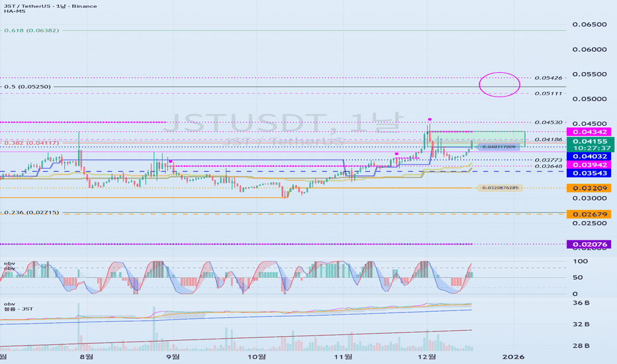Click the 0.618 (0.06382) Fibonacci label

click(x=32, y=30)
